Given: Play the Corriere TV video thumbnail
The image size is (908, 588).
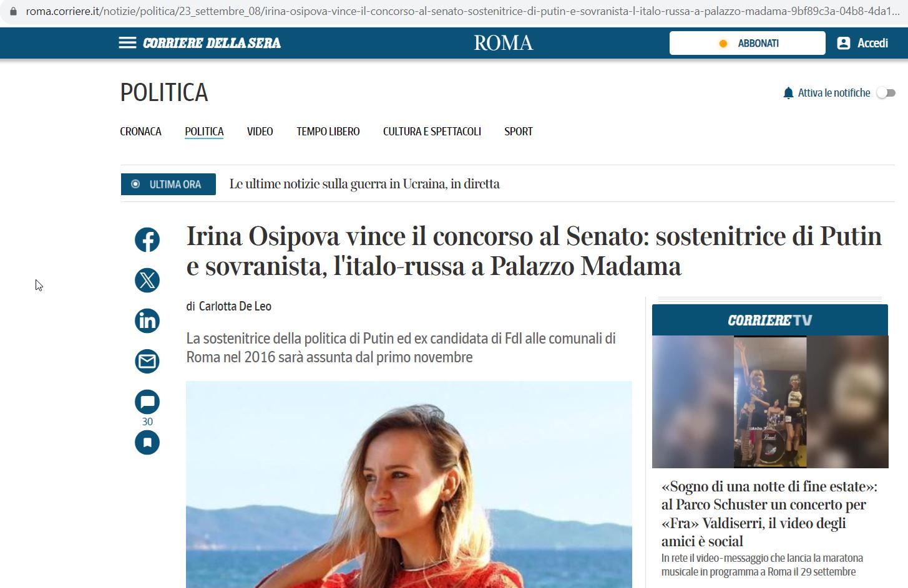Looking at the screenshot, I should pyautogui.click(x=770, y=402).
